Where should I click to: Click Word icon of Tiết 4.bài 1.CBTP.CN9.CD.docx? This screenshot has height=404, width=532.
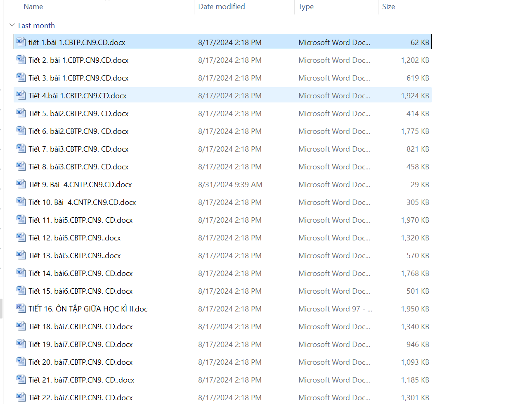(x=21, y=95)
